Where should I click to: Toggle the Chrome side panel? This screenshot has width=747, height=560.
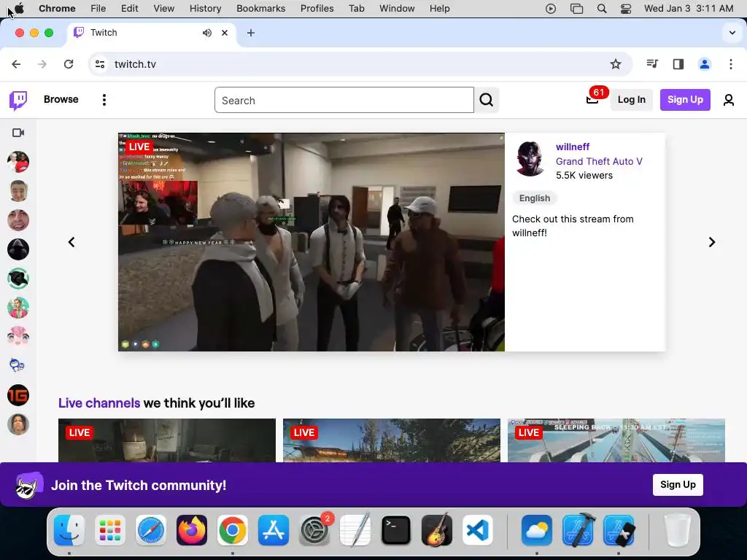tap(678, 64)
